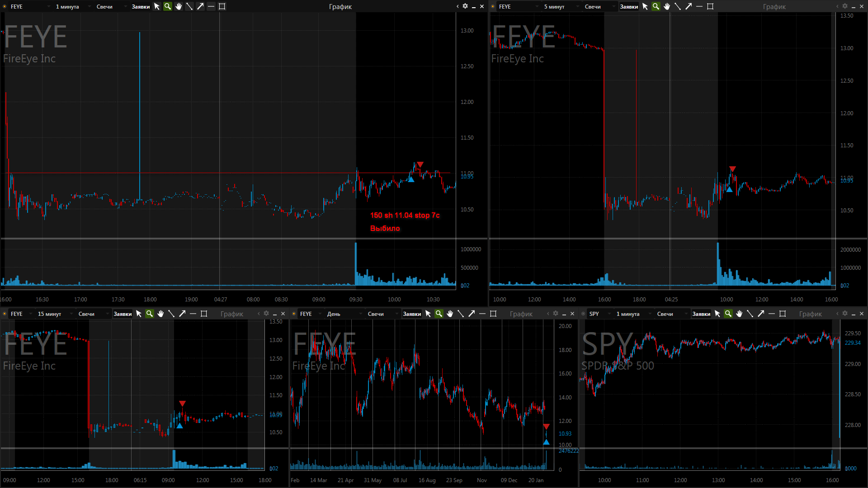Click blue buy marker on FEYE 1-minute chart

pos(411,179)
